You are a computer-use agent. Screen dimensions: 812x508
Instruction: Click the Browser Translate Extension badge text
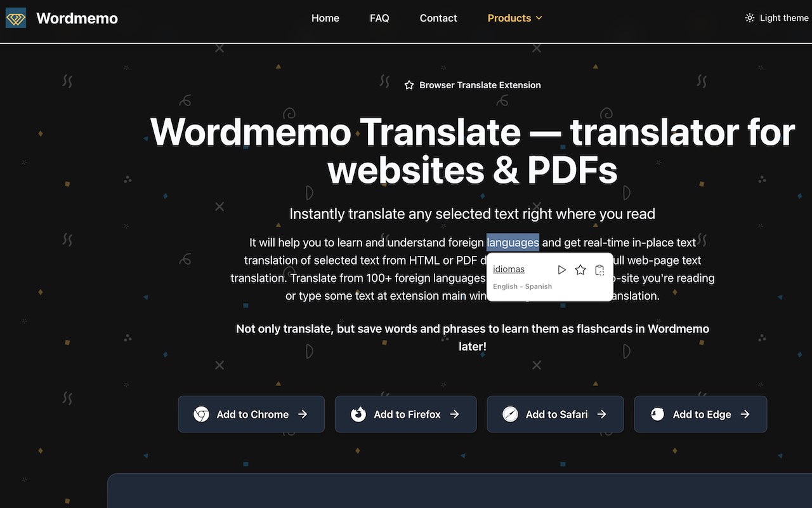(480, 85)
